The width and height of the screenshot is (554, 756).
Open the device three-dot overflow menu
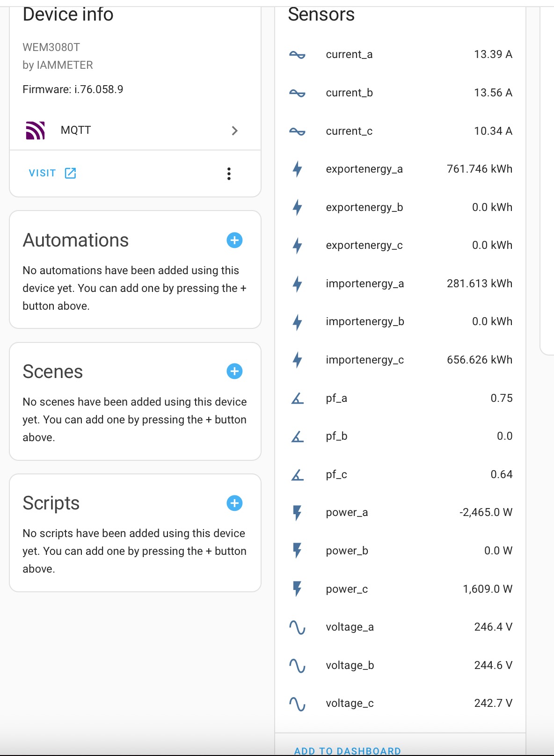(x=229, y=174)
